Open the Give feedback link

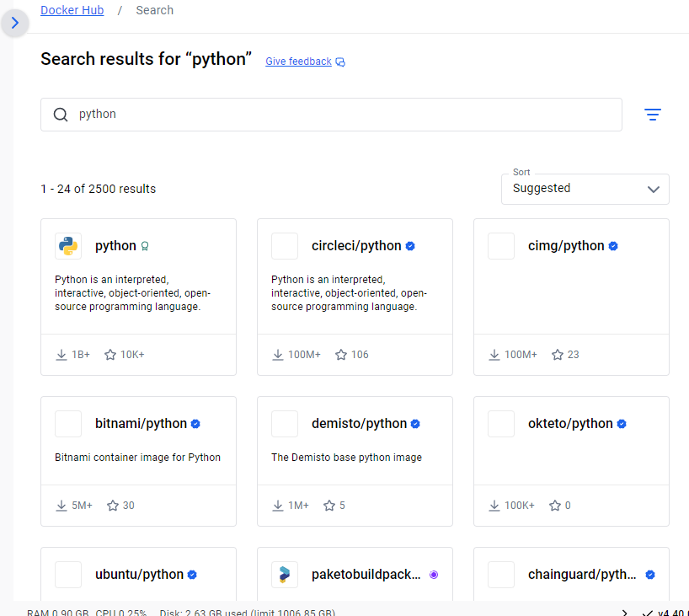pos(298,62)
